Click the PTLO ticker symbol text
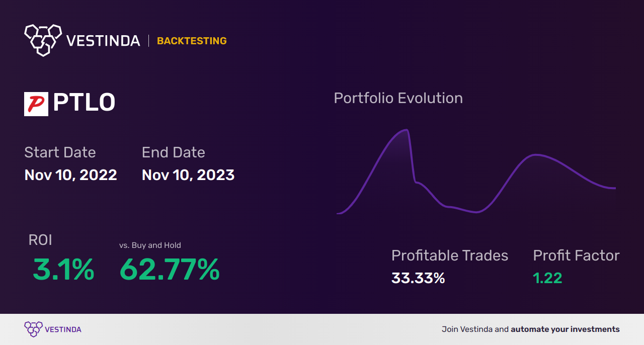 84,103
